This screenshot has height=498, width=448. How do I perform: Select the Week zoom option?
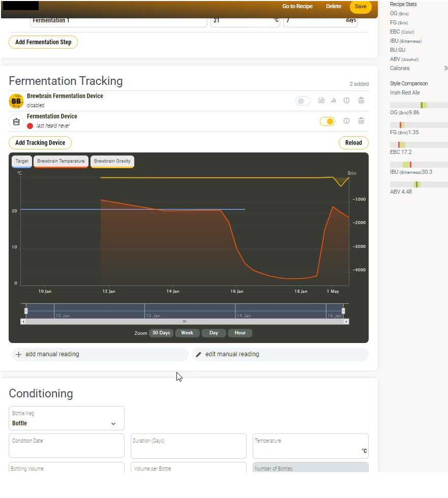[x=187, y=333]
